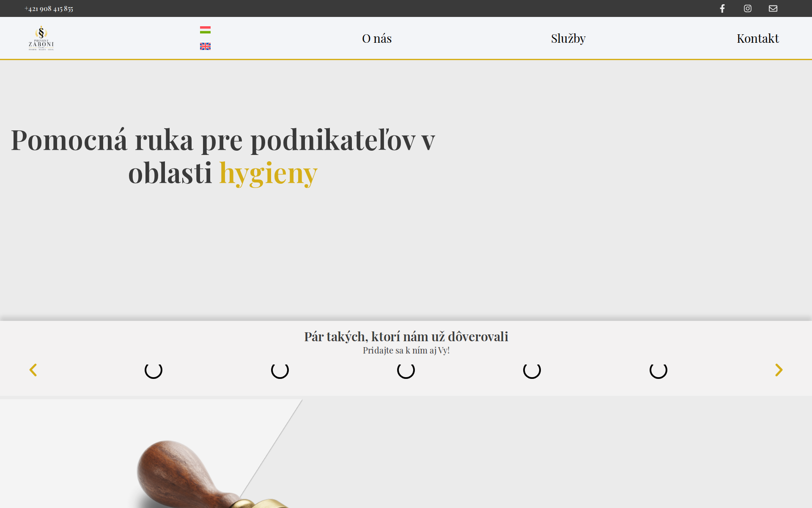Click the highlighted word "hygieny"

[x=268, y=173]
